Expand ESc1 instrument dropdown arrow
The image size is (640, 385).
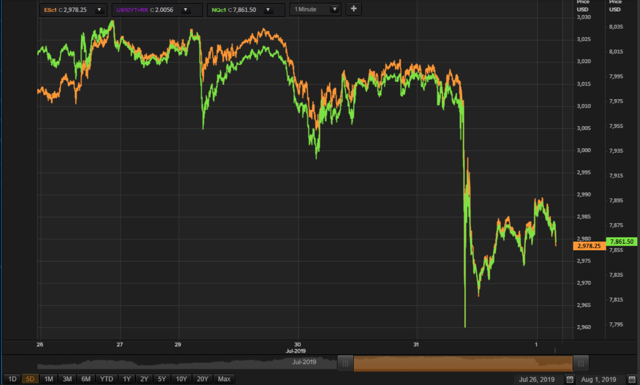(99, 10)
